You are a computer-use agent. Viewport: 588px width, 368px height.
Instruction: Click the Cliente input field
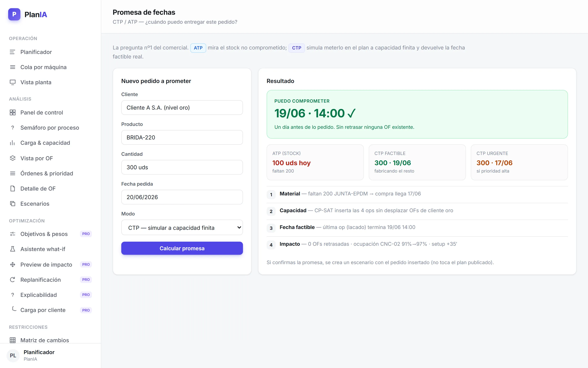click(x=182, y=108)
